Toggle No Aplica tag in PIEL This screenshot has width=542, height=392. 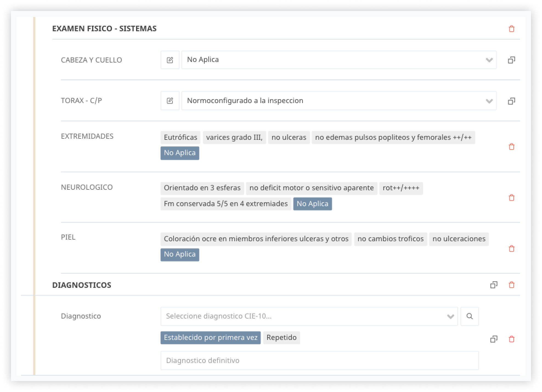(180, 254)
